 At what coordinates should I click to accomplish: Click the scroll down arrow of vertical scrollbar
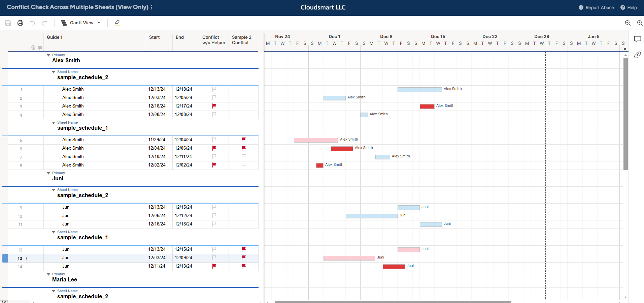point(625,297)
